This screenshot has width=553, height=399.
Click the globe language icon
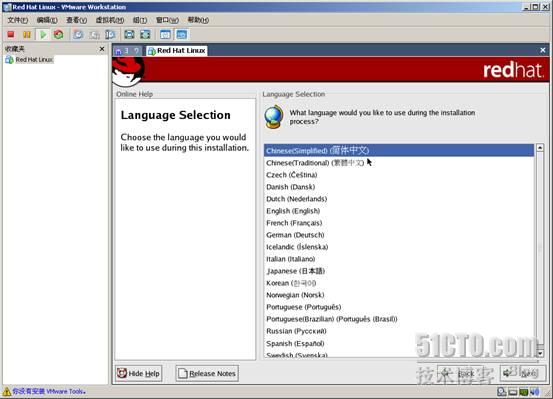[274, 117]
